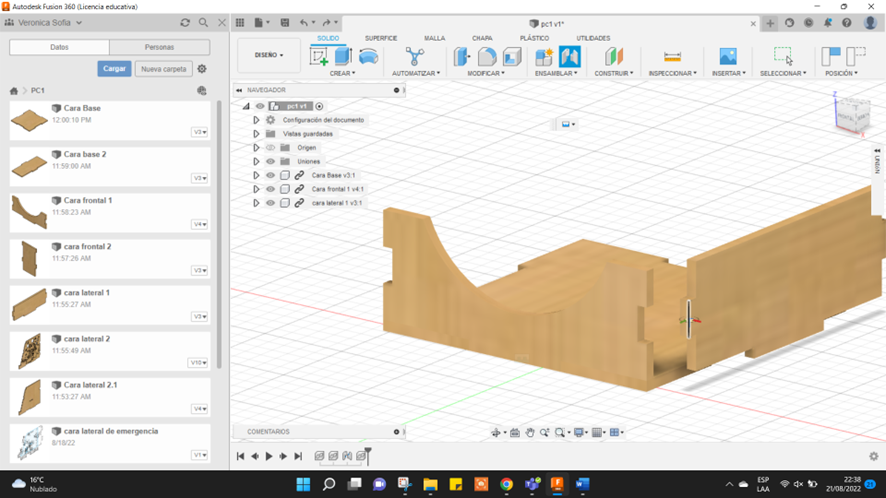Hide the Cara frontal 1 v4:1 component
886x498 pixels.
click(x=271, y=189)
